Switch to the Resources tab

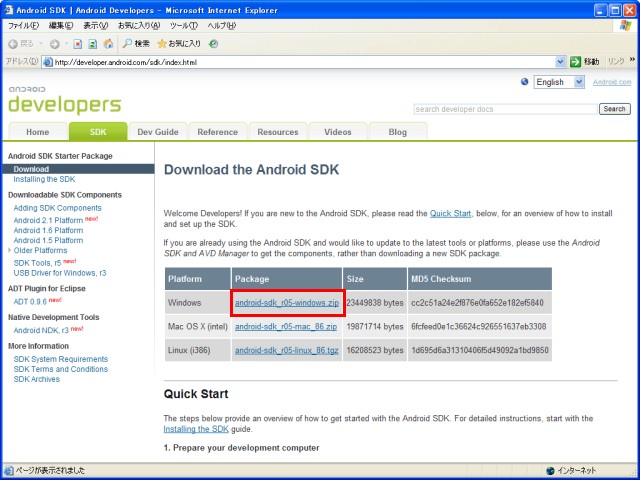278,132
